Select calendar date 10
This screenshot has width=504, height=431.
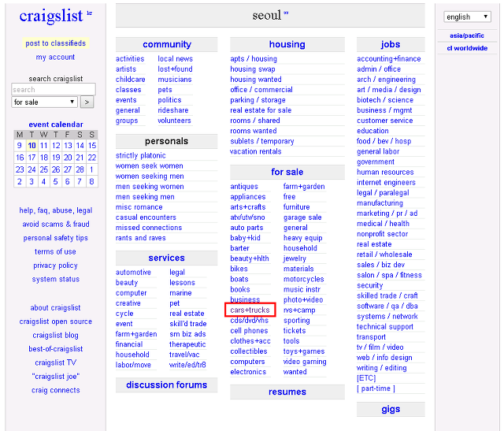coord(31,146)
